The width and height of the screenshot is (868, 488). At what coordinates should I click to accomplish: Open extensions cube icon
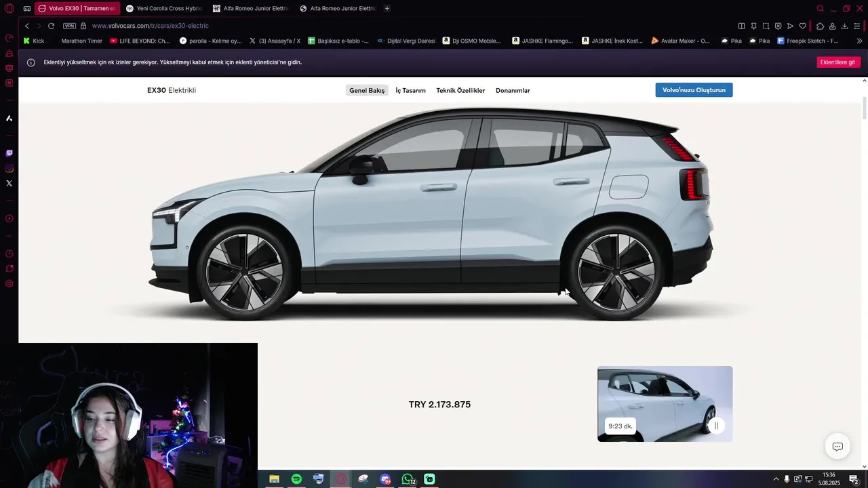coord(820,26)
